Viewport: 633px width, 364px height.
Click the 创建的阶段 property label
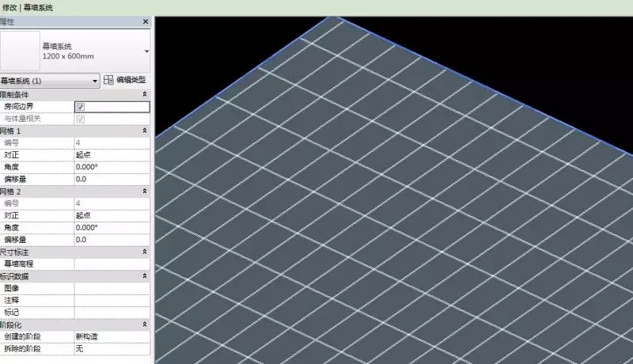coord(23,336)
